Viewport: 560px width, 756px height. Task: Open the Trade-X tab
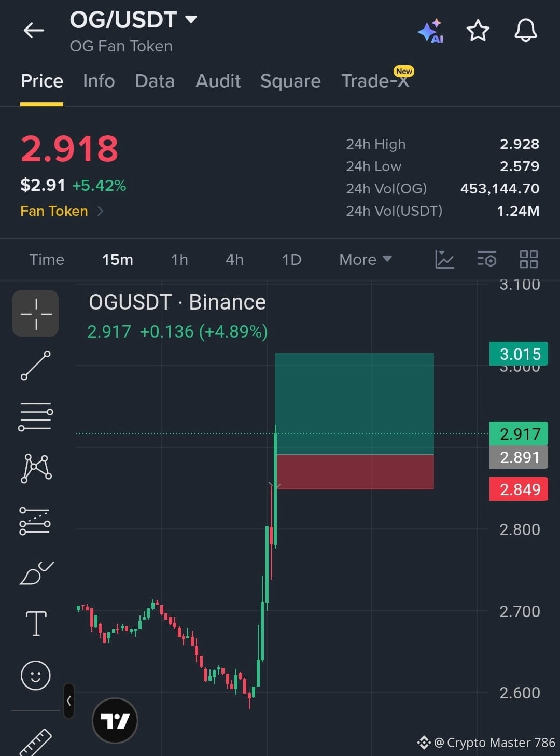[375, 81]
